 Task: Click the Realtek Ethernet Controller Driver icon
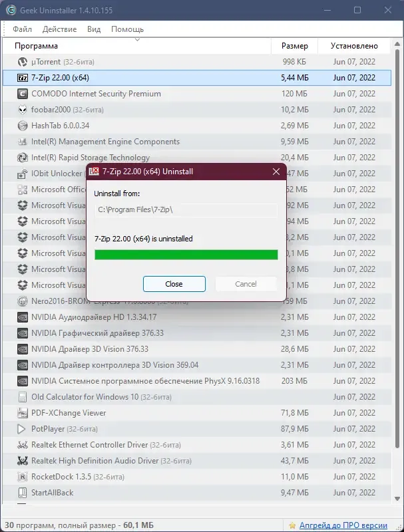tap(23, 444)
